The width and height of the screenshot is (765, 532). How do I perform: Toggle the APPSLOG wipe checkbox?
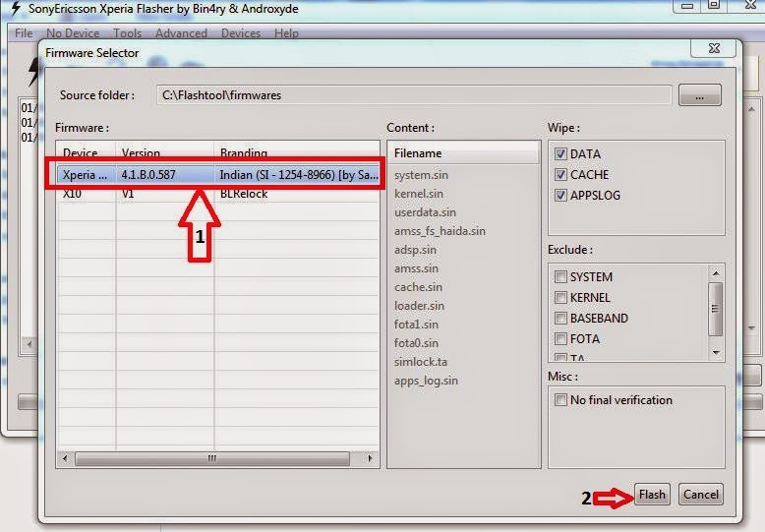[x=560, y=196]
